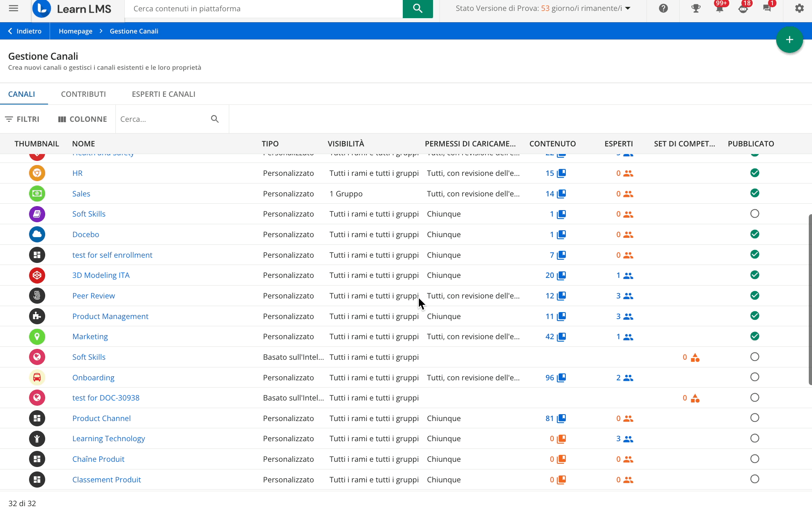Go to Homepage breadcrumb link

pyautogui.click(x=75, y=31)
